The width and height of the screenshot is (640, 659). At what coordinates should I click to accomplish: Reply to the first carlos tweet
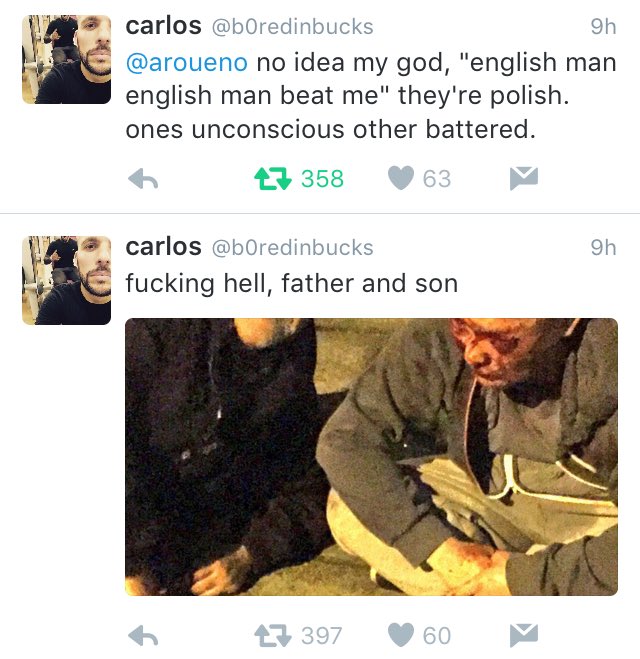tap(145, 179)
